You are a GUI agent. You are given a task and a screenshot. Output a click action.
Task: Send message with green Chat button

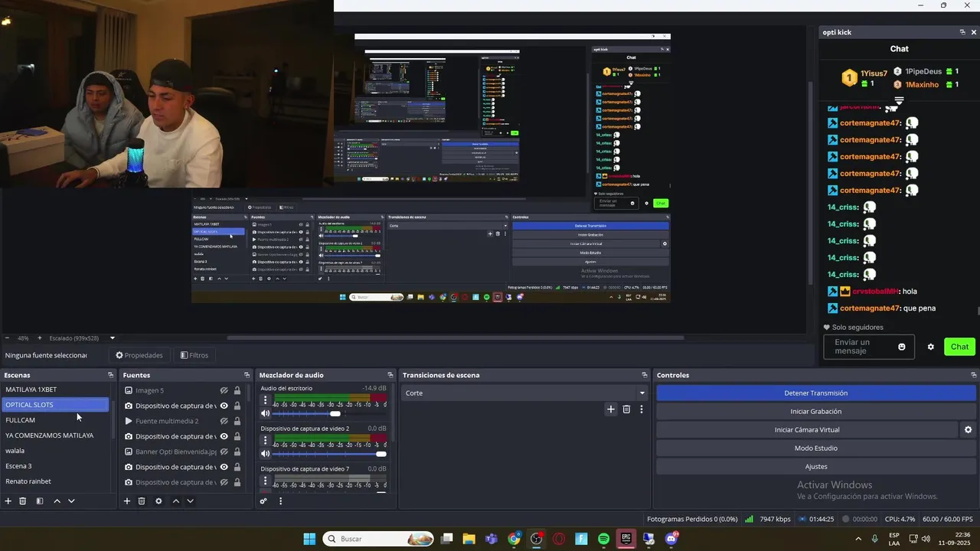[960, 347]
